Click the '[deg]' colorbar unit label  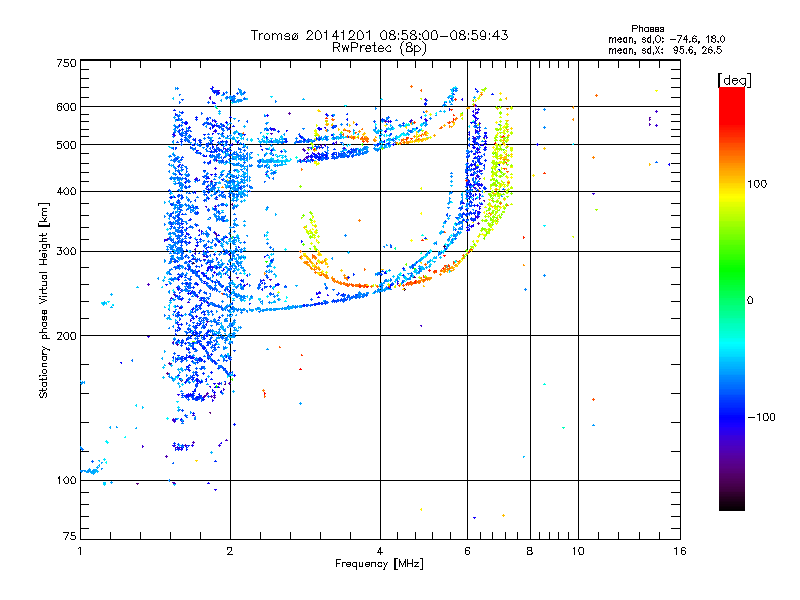click(x=734, y=80)
